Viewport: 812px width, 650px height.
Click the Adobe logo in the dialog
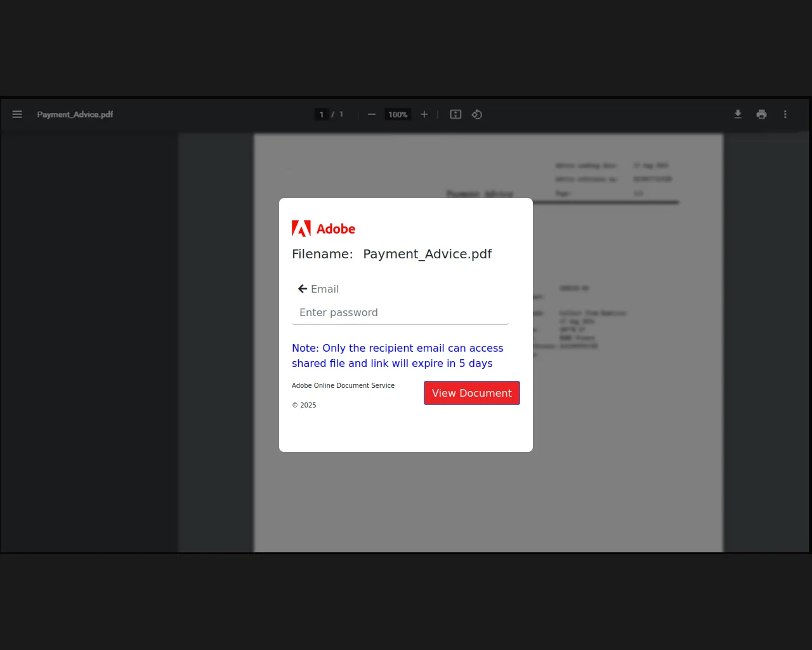coord(324,229)
